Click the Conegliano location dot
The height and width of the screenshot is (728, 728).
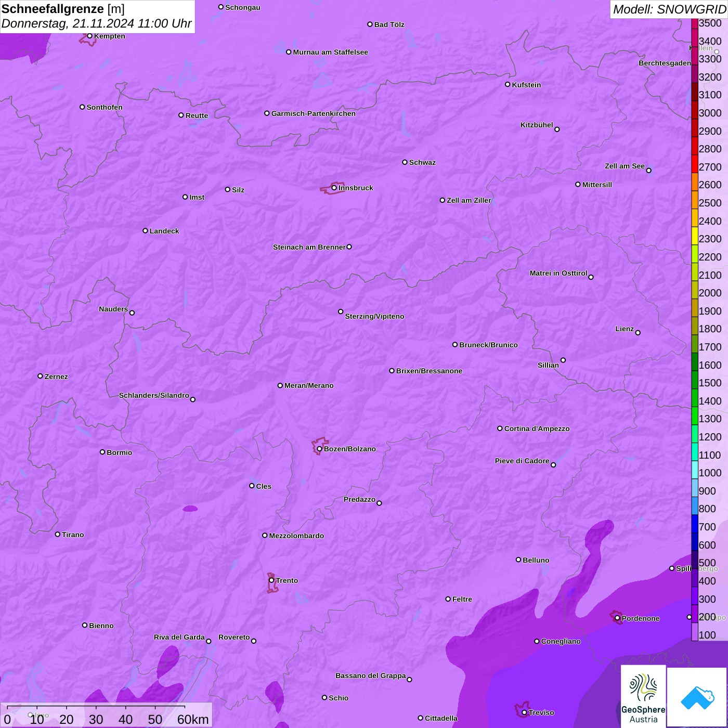[537, 641]
